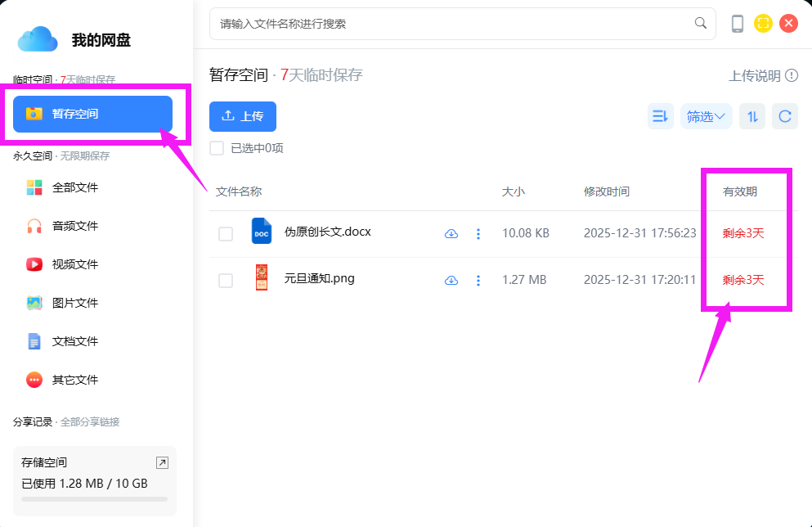
Task: Click the download icon for 元旦通知.png
Action: pos(451,281)
